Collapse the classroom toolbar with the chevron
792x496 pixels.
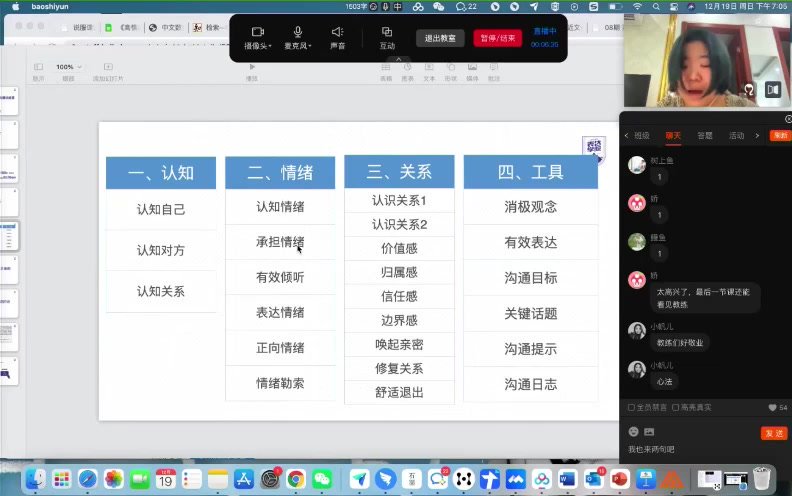pyautogui.click(x=398, y=60)
